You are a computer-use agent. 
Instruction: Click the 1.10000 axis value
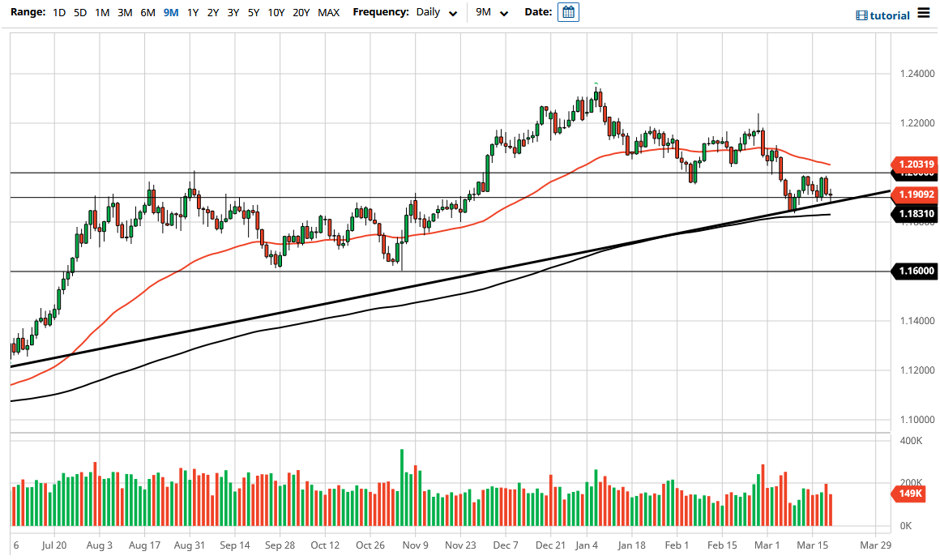[x=917, y=420]
